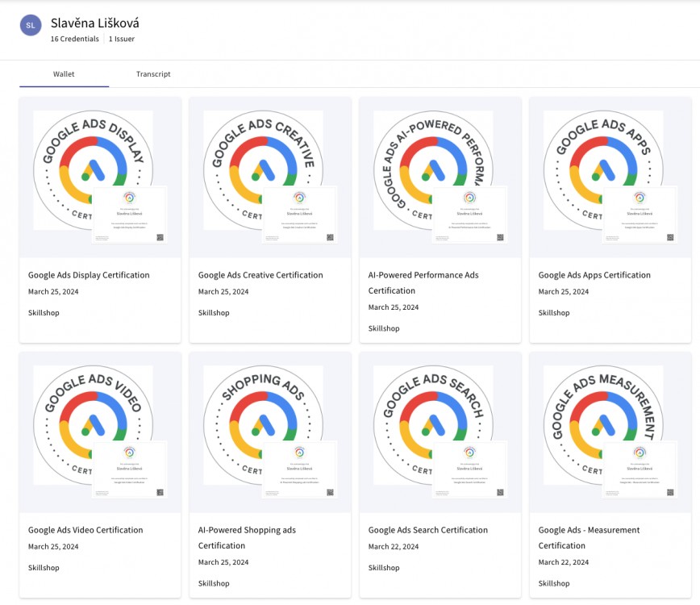The image size is (700, 605).
Task: Open Google Ads Apps Certification title
Action: tap(594, 275)
